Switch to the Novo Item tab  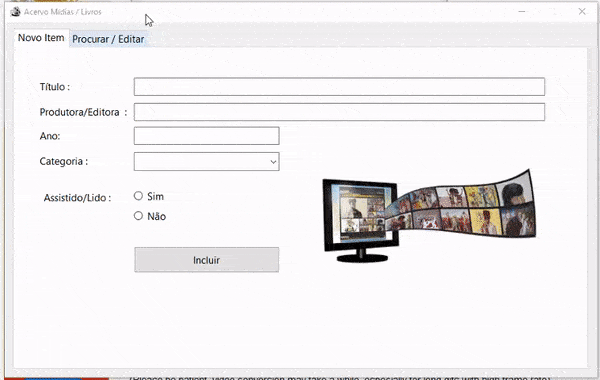point(41,38)
